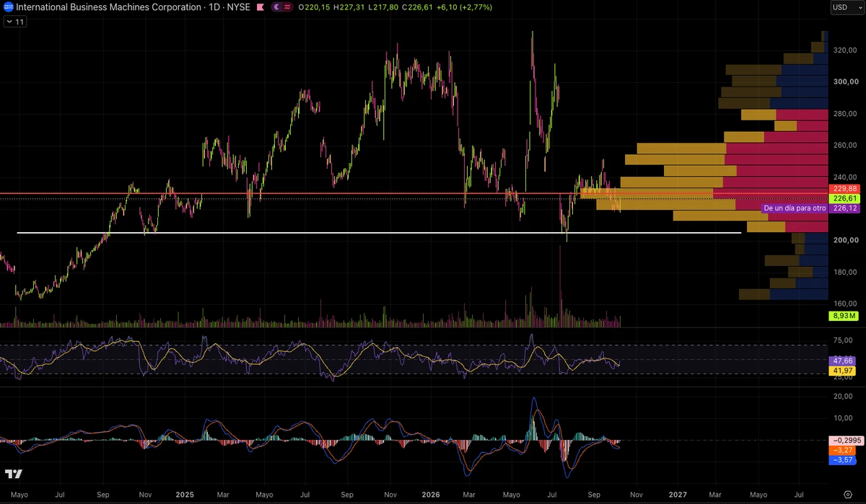The image size is (866, 504).
Task: Click the IBM company logo icon
Action: [x=7, y=7]
